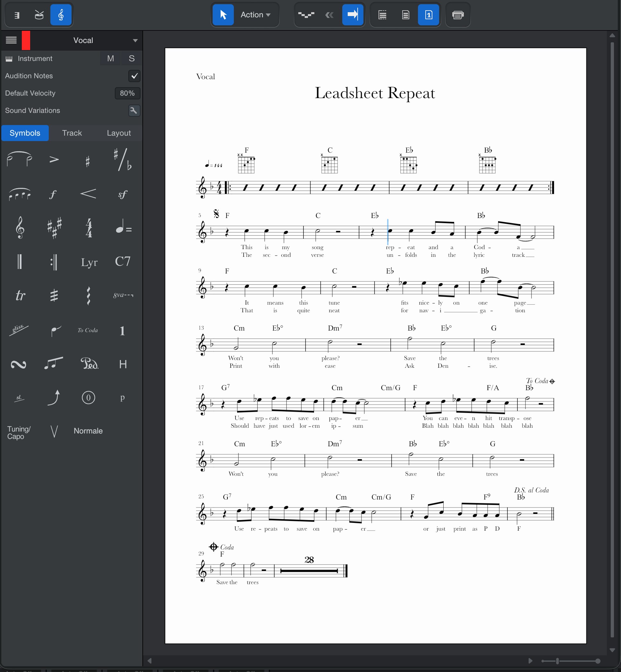
Task: Select the 8va octave line symbol
Action: (x=123, y=295)
